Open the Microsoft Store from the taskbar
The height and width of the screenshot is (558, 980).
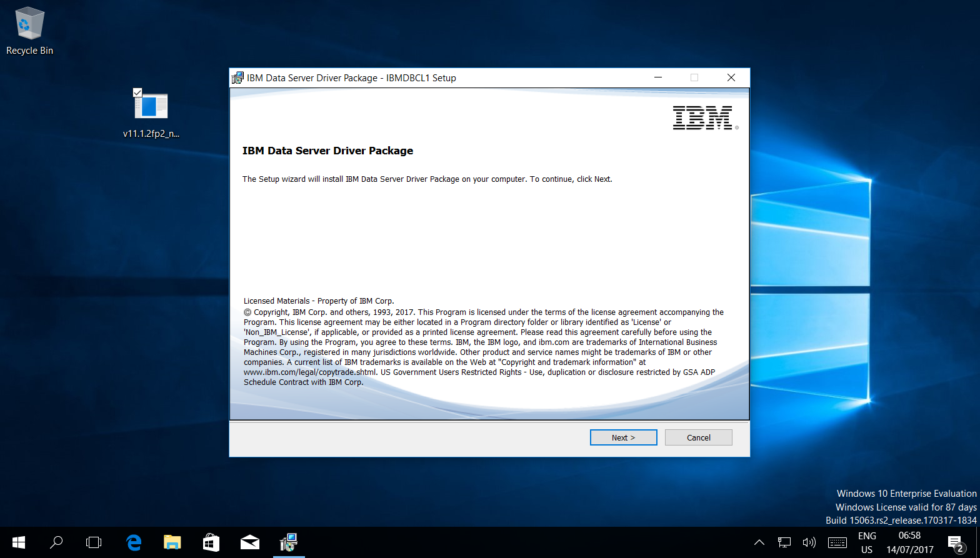(x=211, y=542)
